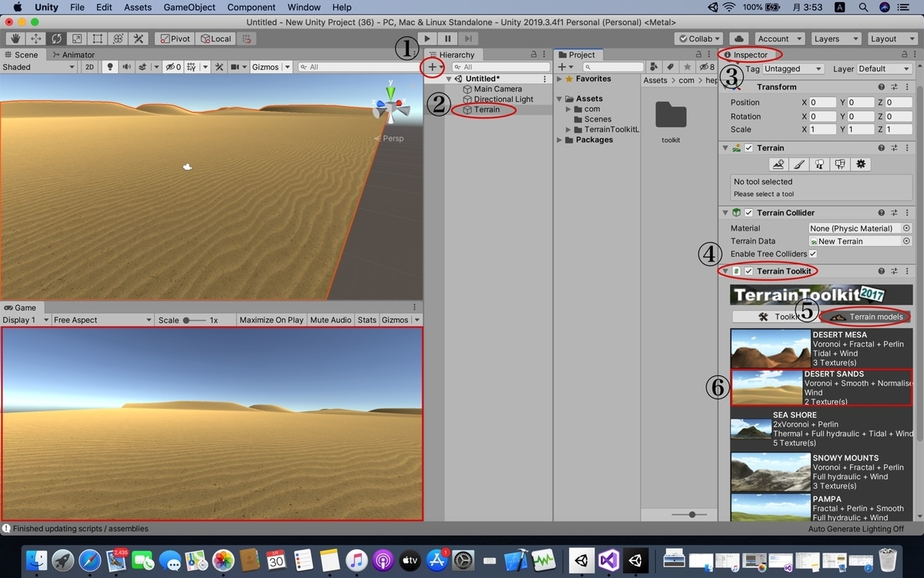Open the Layout dropdown in toolbar

(892, 39)
